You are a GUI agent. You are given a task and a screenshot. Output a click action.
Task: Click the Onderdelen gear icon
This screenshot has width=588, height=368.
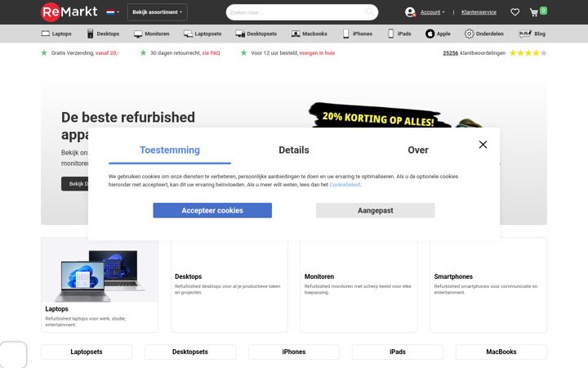click(469, 34)
